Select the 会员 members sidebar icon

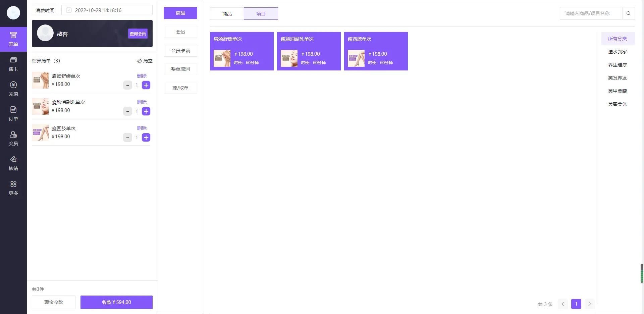(13, 138)
